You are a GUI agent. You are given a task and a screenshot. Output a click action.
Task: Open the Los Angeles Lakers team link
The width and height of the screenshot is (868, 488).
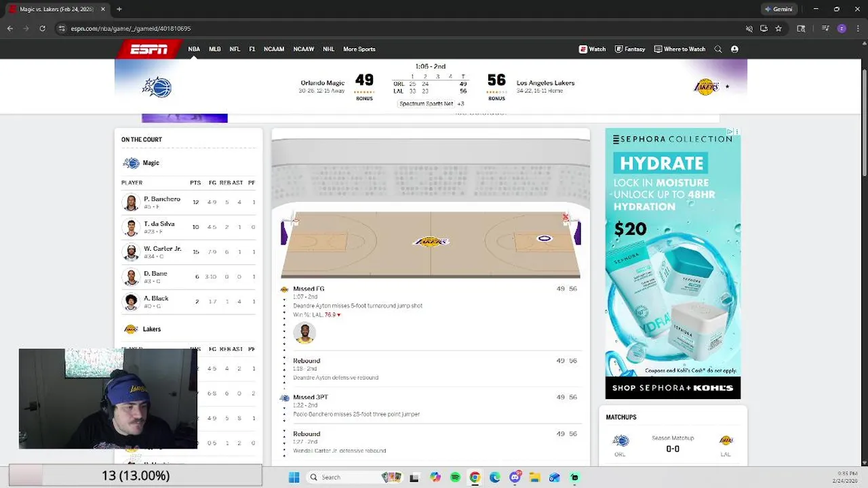pos(545,83)
